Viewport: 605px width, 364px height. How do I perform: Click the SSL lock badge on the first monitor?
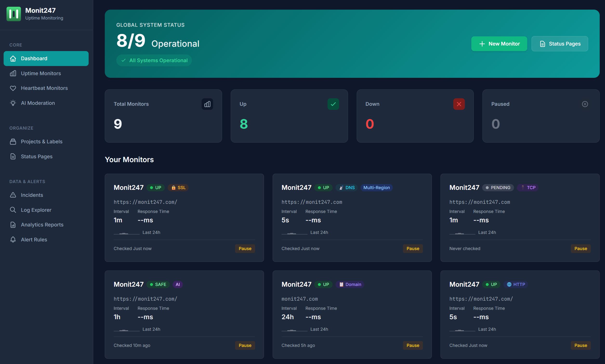point(178,188)
